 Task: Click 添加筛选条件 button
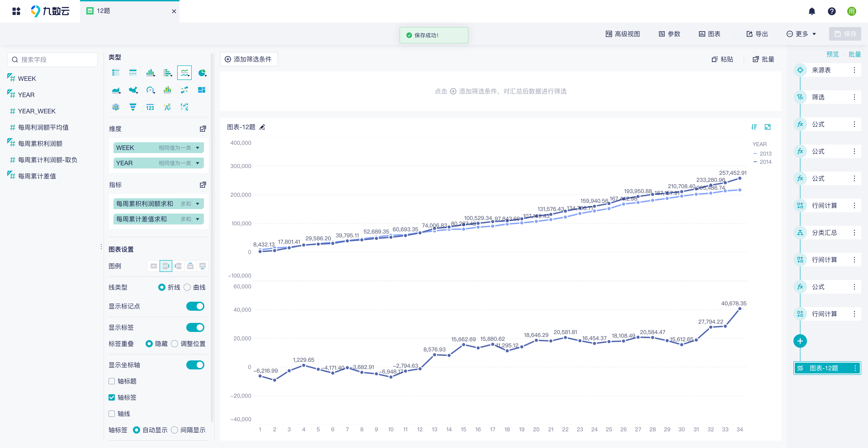pos(249,59)
